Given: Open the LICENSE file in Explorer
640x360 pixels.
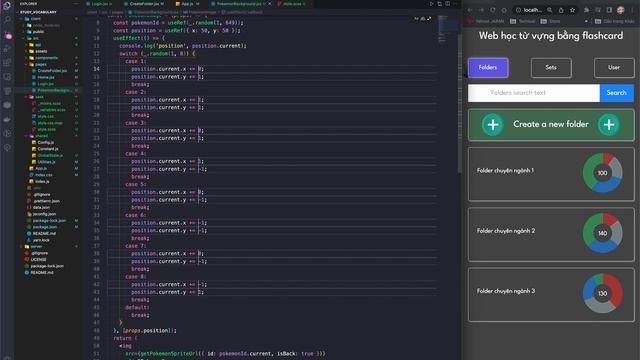Looking at the screenshot, I should (36, 260).
